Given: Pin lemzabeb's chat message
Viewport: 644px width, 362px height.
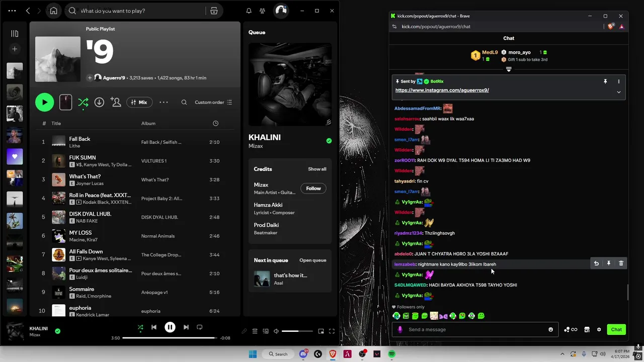Looking at the screenshot, I should point(608,263).
